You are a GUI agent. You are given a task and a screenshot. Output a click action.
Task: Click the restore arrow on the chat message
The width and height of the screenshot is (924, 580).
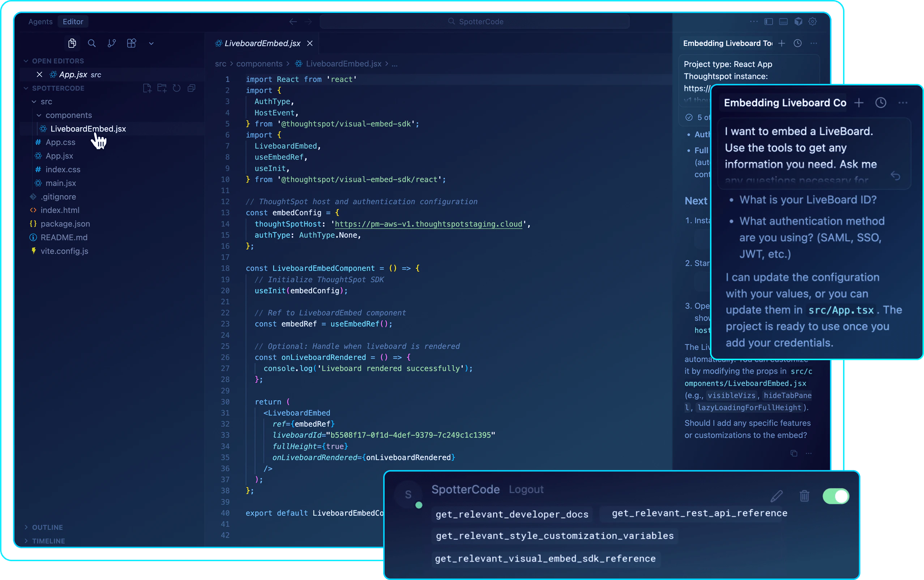pyautogui.click(x=895, y=176)
